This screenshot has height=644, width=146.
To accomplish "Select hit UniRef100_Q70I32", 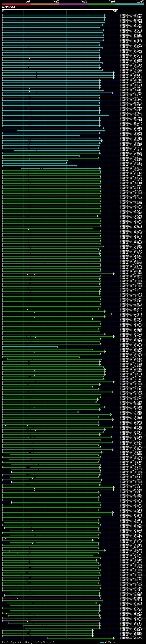I will [x=131, y=40].
